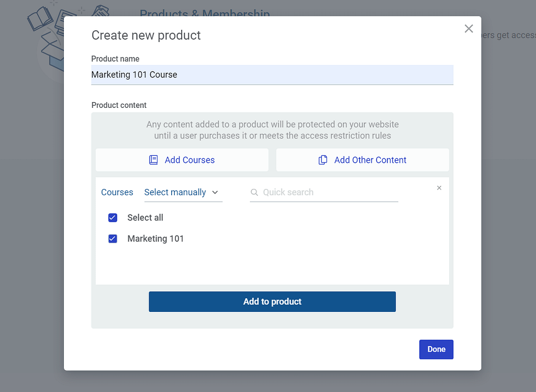
Task: Click the copy icon on Add Other Content
Action: coord(323,160)
